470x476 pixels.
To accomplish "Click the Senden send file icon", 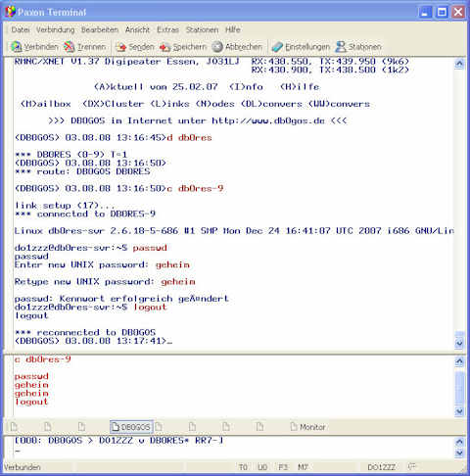I will [x=120, y=47].
